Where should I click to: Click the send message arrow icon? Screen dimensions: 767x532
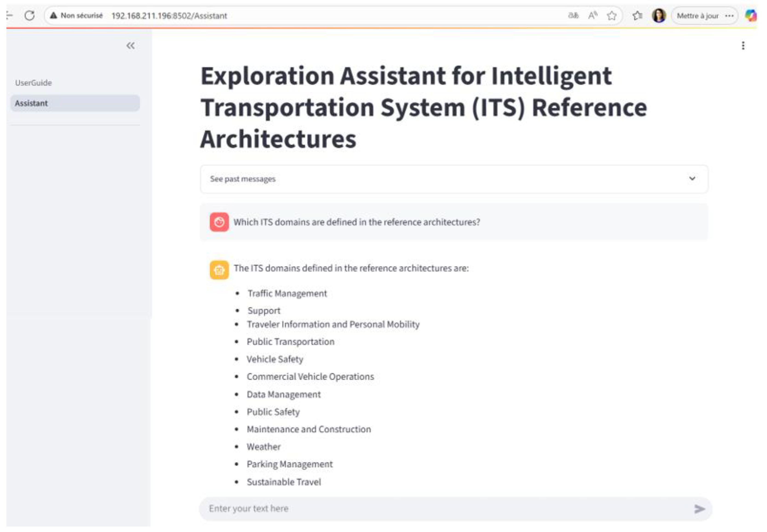[699, 509]
